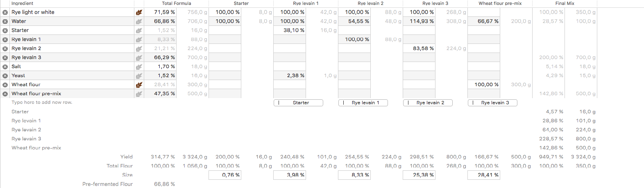The height and width of the screenshot is (188, 644).
Task: Click the Total Formula column header
Action: 176,3
